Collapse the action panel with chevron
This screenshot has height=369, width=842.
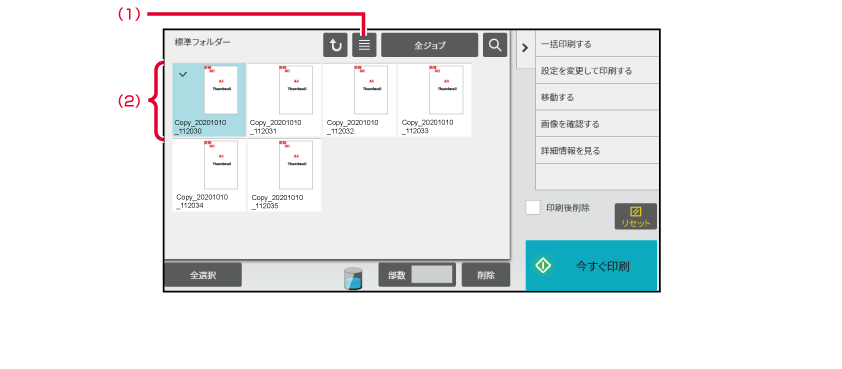pyautogui.click(x=525, y=48)
